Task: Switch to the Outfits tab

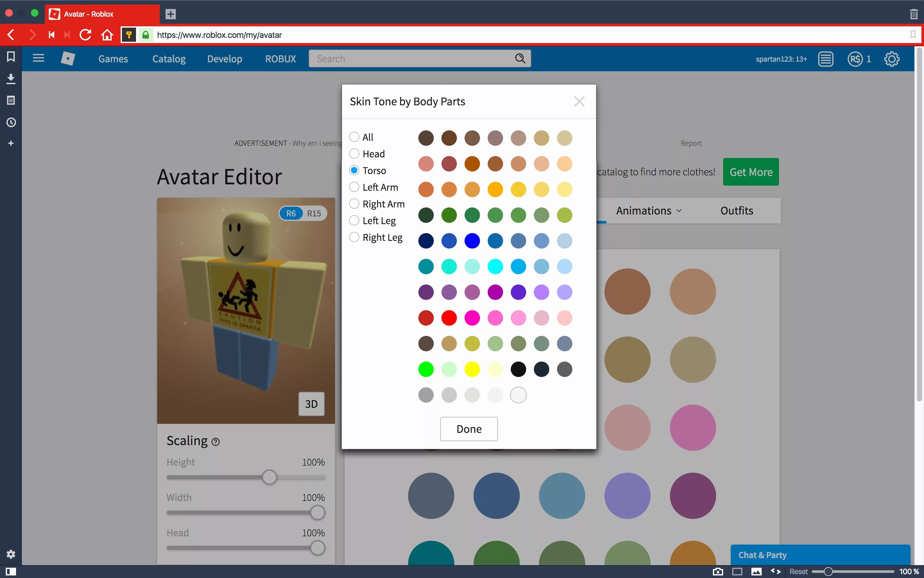Action: (x=737, y=211)
